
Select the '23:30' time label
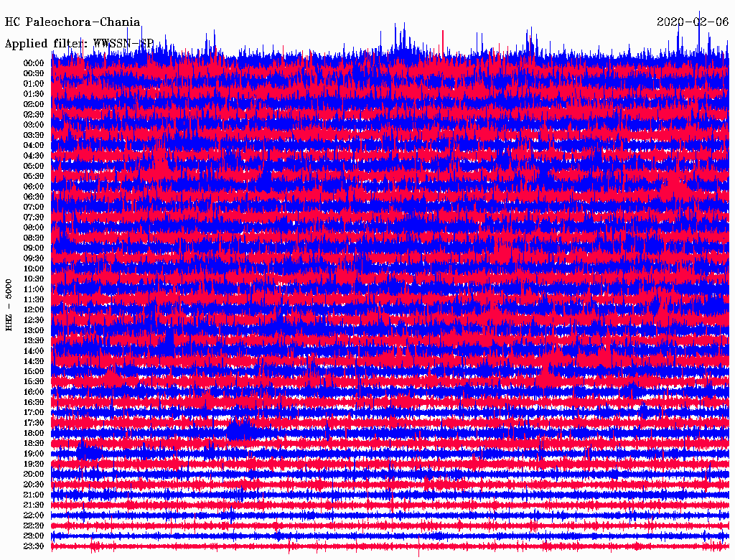coord(34,546)
